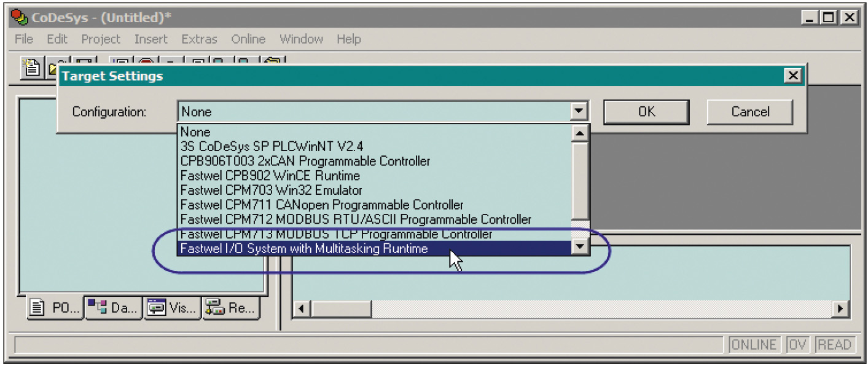Confirm Target Settings with OK
Screen dimensions: 868x365
pos(646,112)
